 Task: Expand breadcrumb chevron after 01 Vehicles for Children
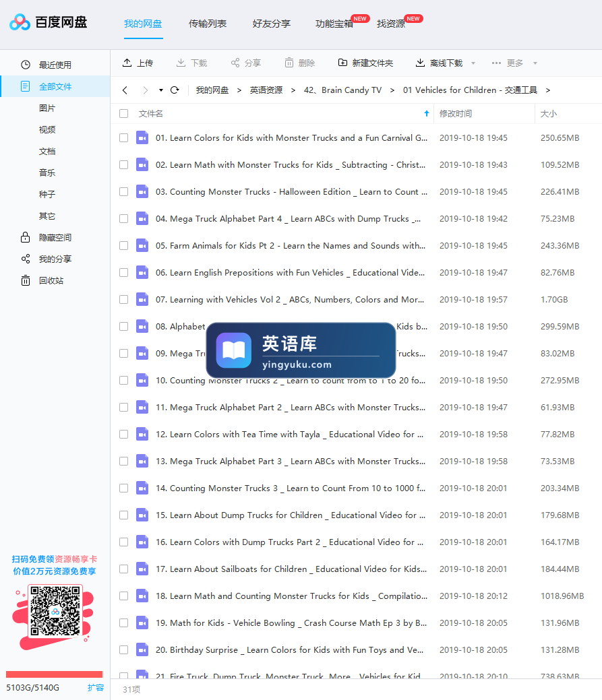coord(547,91)
